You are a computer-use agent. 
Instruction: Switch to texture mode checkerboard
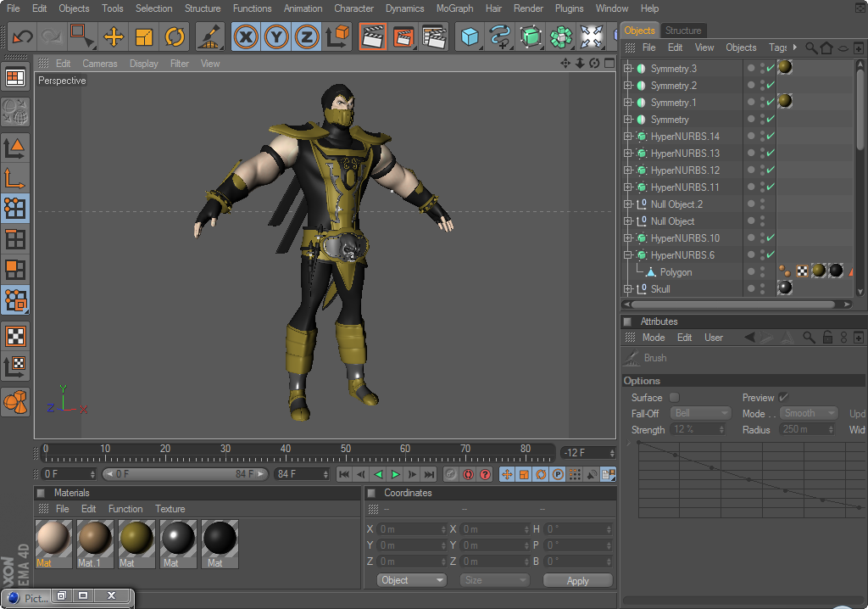point(15,337)
